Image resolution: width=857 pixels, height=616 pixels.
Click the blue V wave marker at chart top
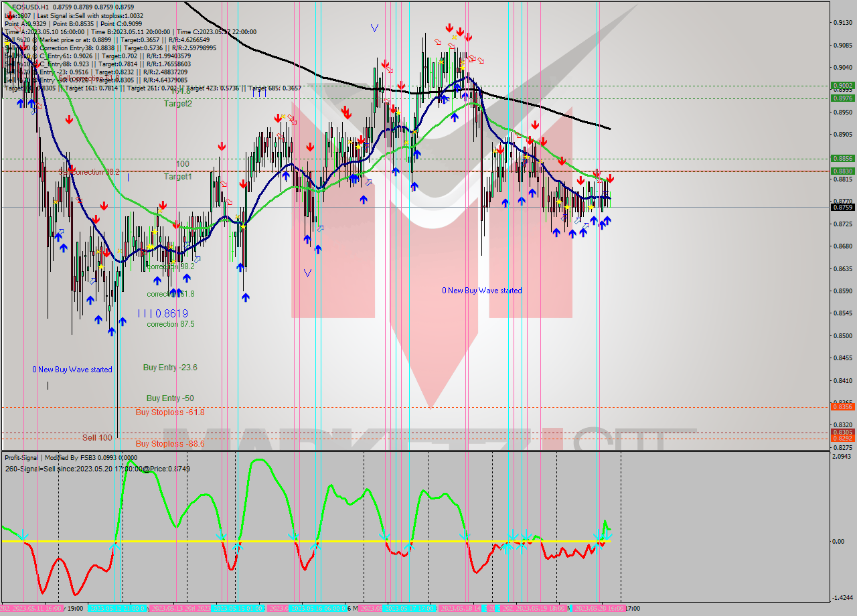click(x=374, y=28)
